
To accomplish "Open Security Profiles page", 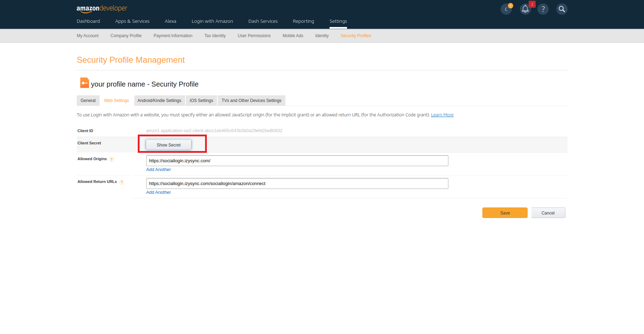I will [356, 36].
